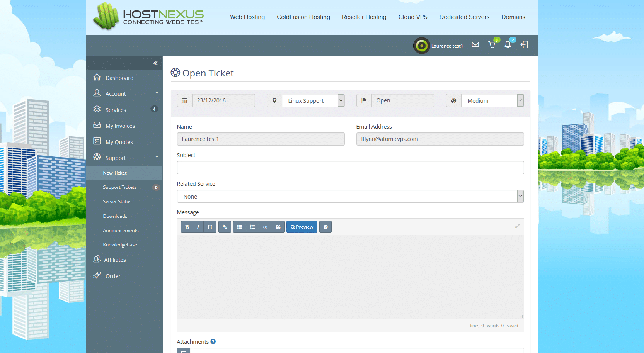Expand the Related Service dropdown
This screenshot has height=353, width=644.
[x=350, y=197]
